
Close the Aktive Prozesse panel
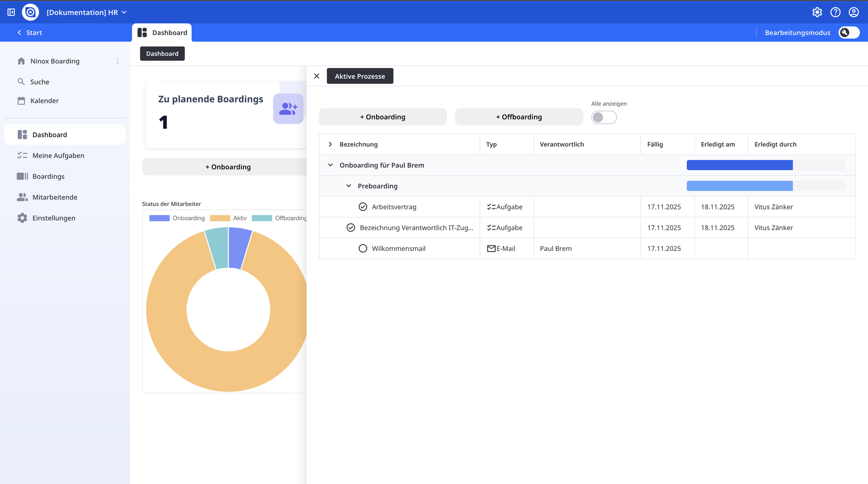pyautogui.click(x=316, y=76)
